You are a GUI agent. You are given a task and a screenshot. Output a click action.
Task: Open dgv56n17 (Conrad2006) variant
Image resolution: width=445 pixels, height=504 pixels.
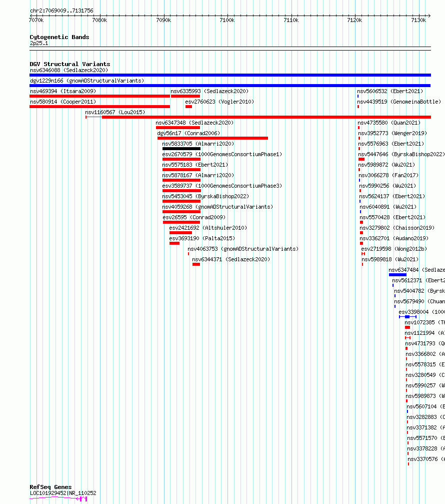[x=188, y=134]
